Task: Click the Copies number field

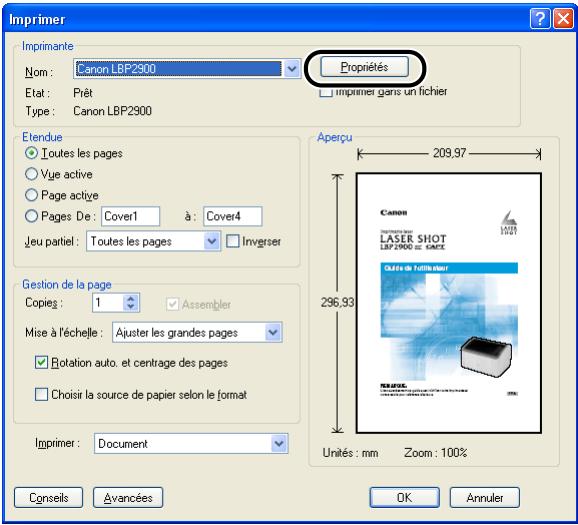Action: pyautogui.click(x=107, y=303)
